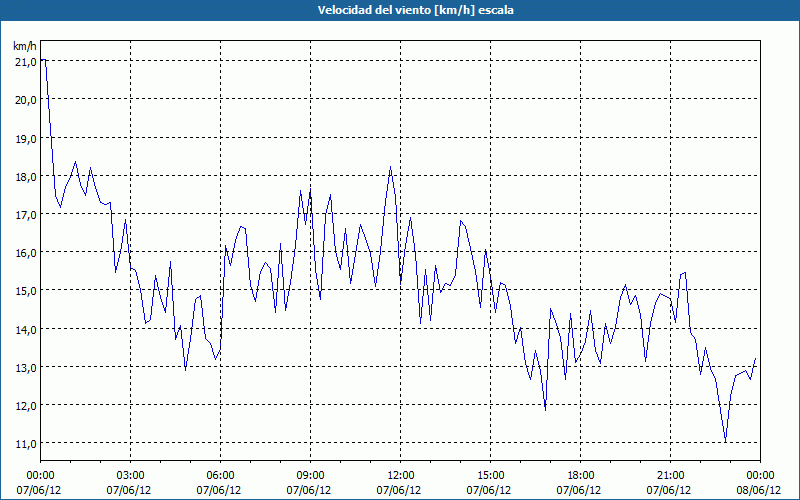Pick the "16,0" axis tick label

click(x=26, y=253)
